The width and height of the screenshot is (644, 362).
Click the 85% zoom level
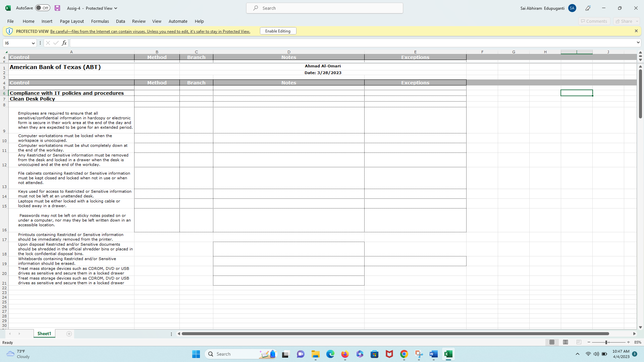pos(638,343)
